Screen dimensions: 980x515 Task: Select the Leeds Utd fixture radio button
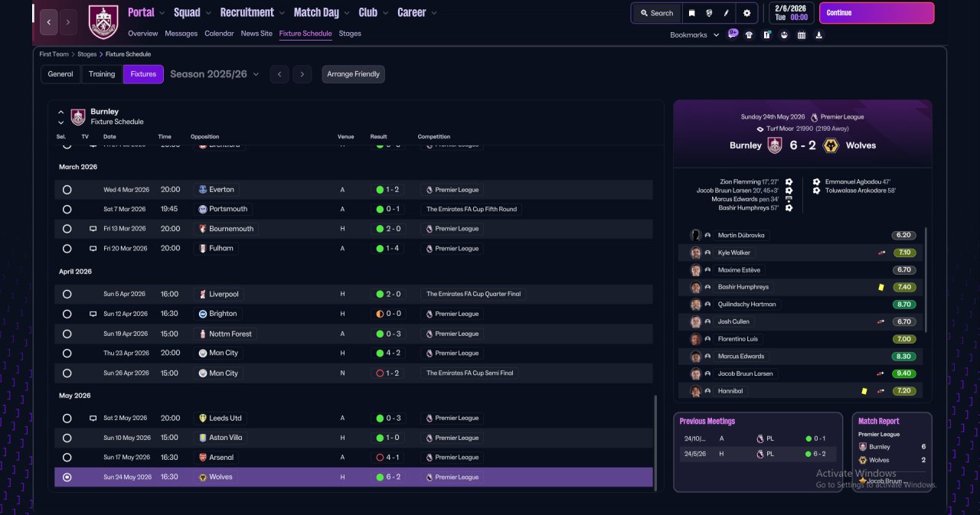pyautogui.click(x=67, y=419)
